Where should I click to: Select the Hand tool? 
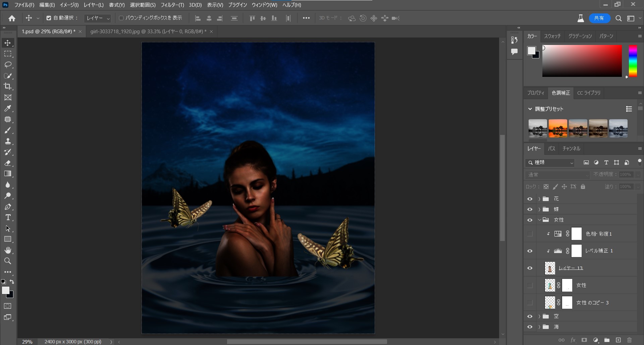pos(8,250)
